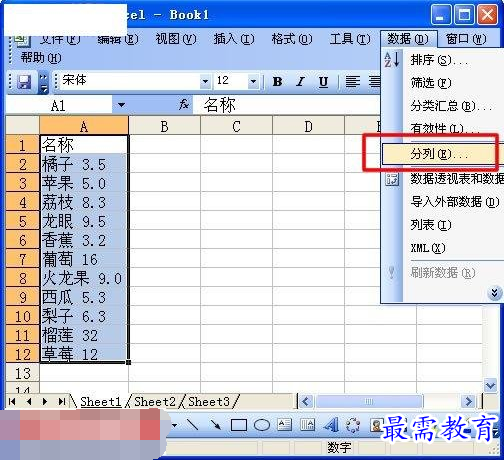Select cell containing 橘子 3.5
Viewport: 504px width, 460px height.
pyautogui.click(x=84, y=164)
